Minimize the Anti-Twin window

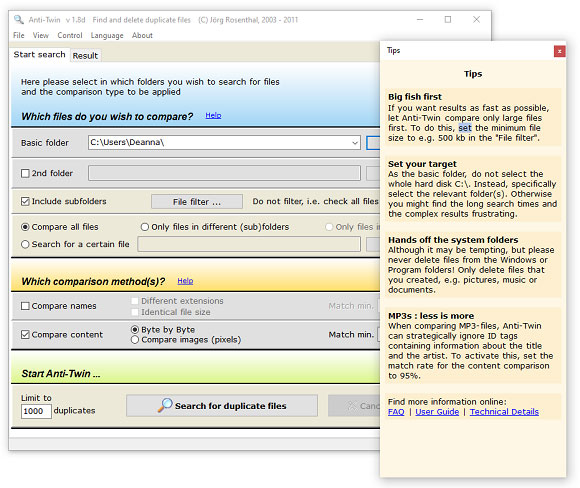(x=420, y=20)
